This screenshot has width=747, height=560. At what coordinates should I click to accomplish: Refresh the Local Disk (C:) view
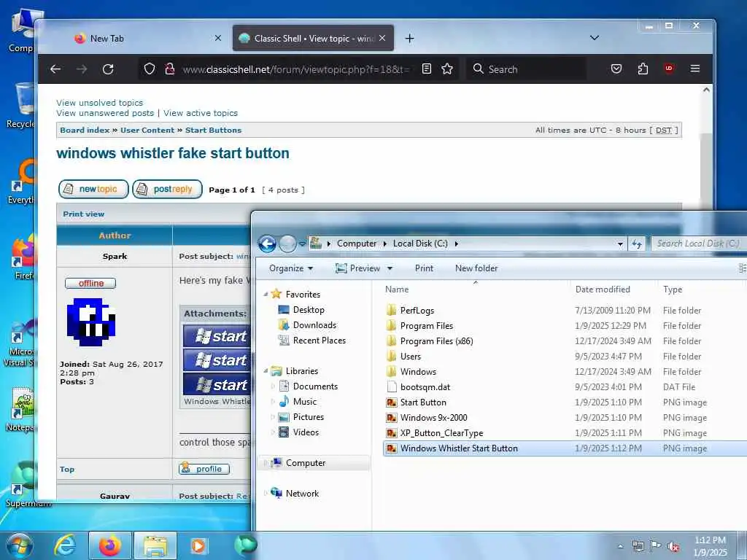tap(637, 244)
